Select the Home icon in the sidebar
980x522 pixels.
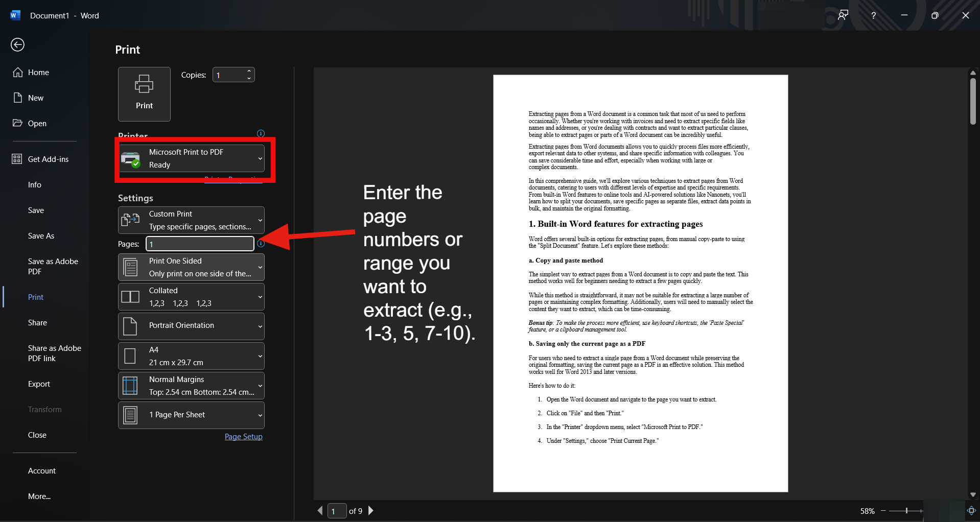[x=17, y=72]
